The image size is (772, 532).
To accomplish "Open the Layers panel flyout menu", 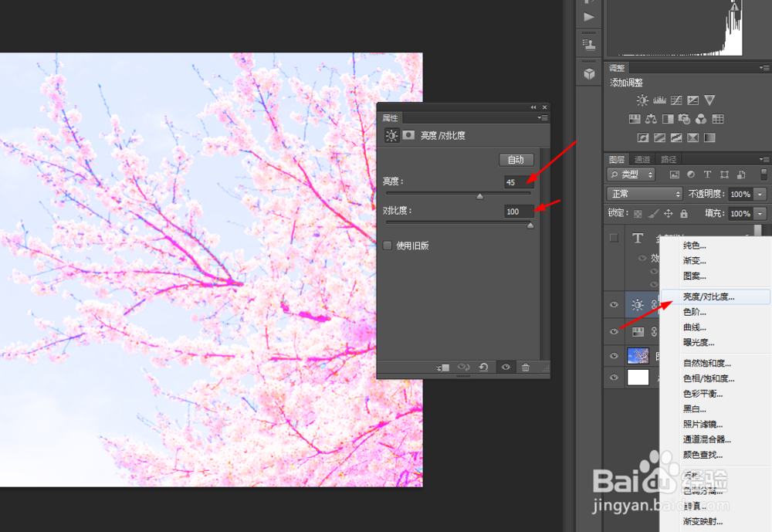I will (x=764, y=159).
